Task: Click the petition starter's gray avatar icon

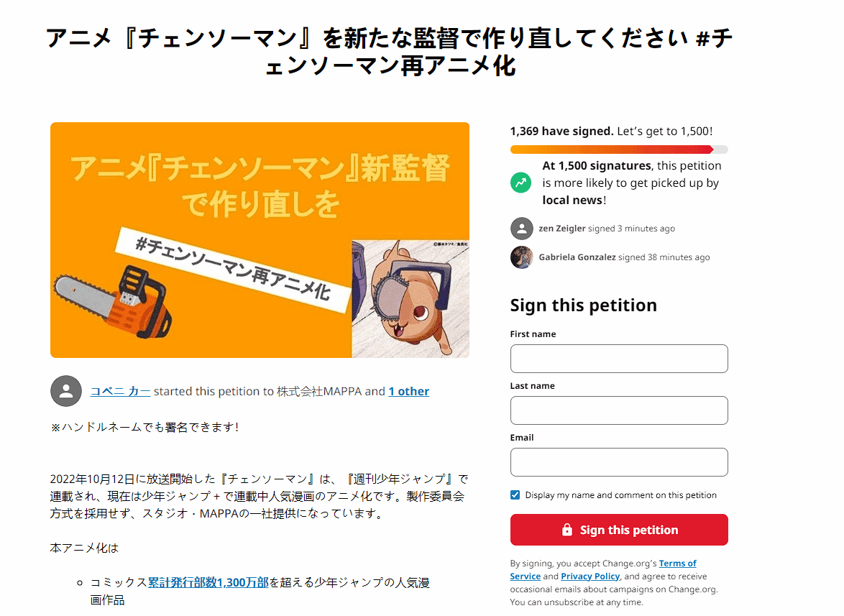Action: click(66, 391)
